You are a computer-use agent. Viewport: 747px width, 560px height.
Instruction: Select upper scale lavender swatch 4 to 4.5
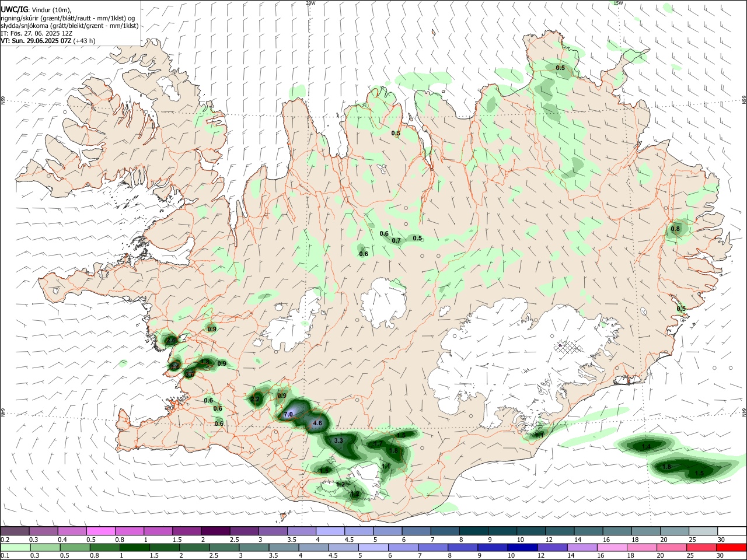[330, 531]
